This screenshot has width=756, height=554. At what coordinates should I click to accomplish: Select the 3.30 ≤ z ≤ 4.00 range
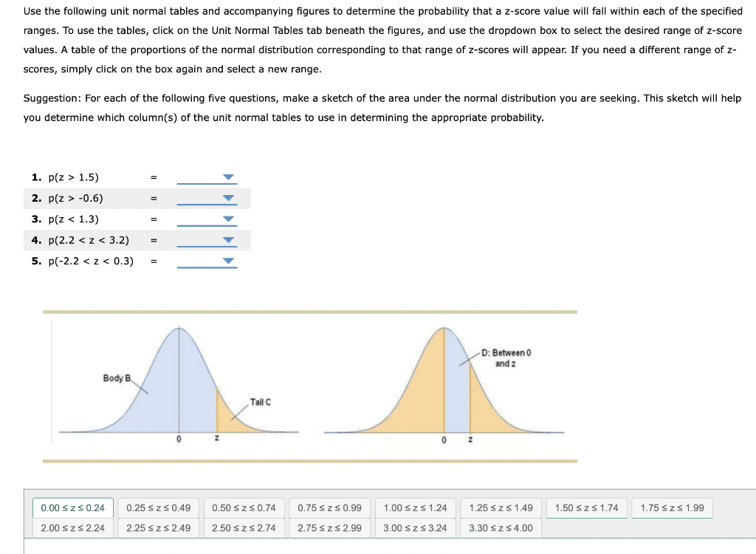click(x=501, y=528)
